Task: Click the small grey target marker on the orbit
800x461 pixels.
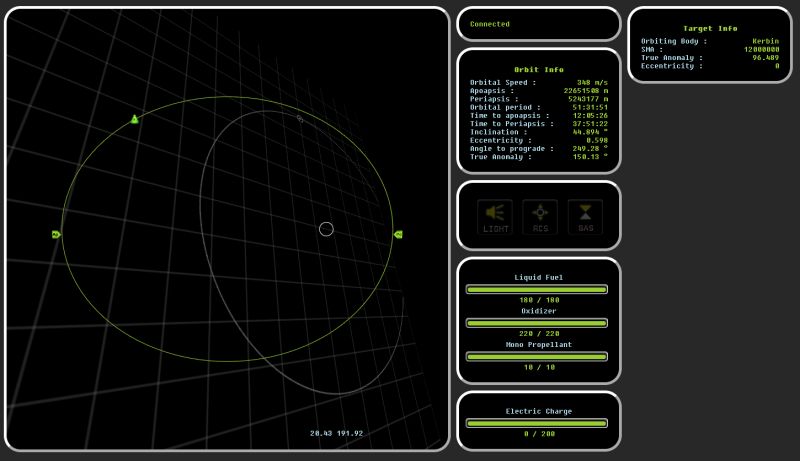Action: pyautogui.click(x=300, y=118)
